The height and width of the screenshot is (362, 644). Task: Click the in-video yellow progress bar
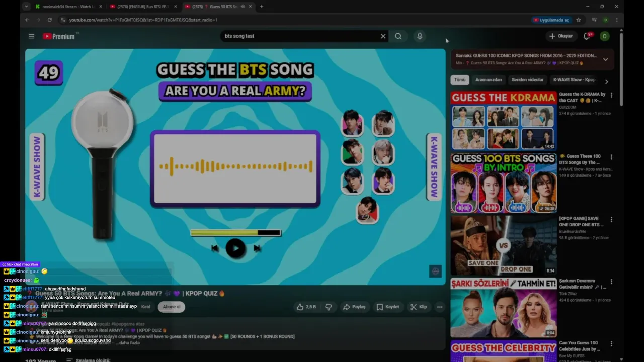(235, 233)
